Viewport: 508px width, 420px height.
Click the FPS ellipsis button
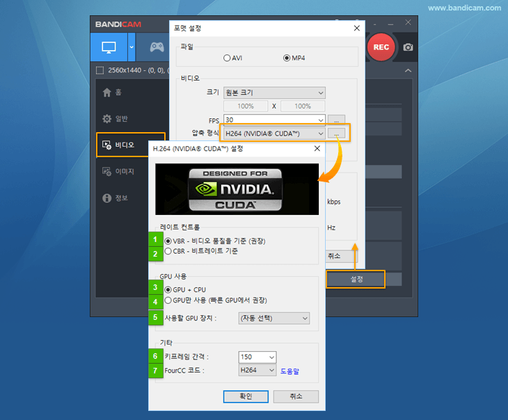(336, 120)
